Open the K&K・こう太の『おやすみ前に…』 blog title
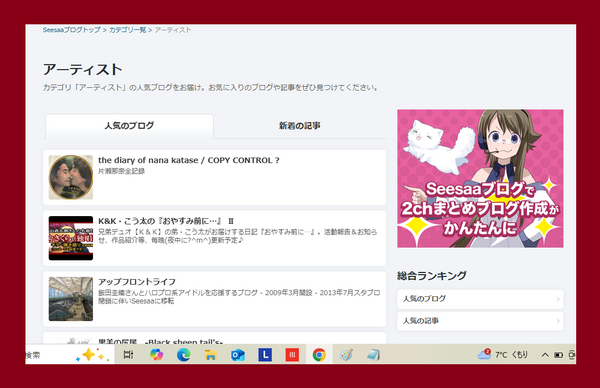This screenshot has width=600, height=388. (x=166, y=221)
